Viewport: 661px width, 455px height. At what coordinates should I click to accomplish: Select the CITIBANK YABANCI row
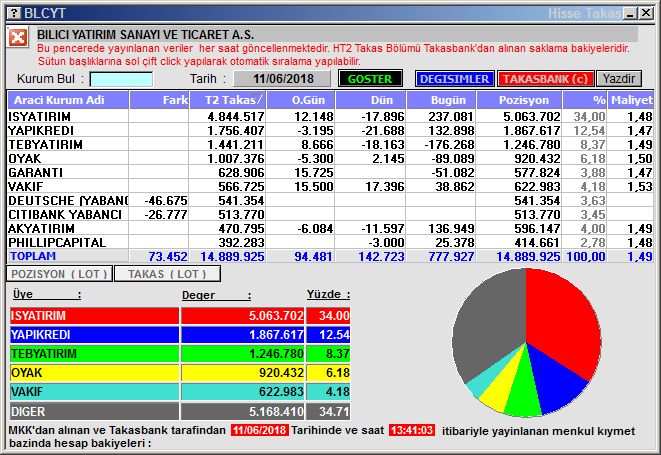tap(330, 214)
